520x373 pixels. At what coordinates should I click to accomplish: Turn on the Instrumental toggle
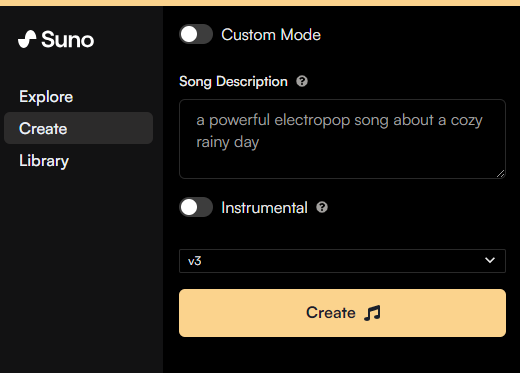coord(196,207)
